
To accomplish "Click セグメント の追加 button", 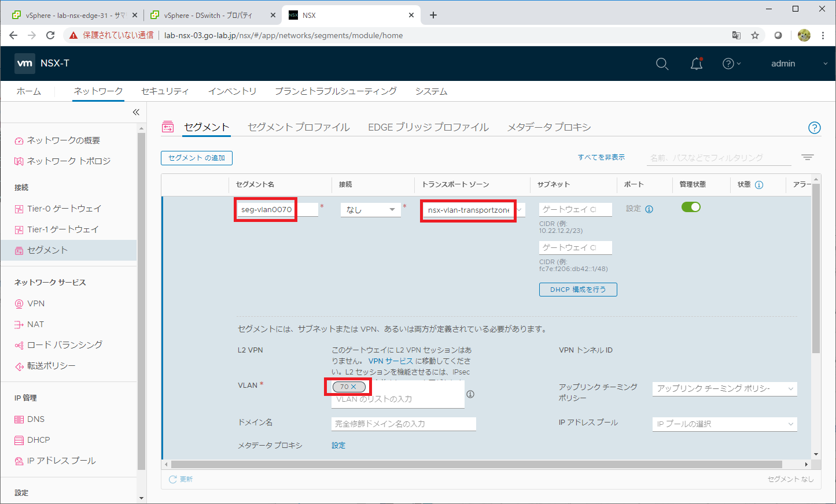I will (x=197, y=158).
